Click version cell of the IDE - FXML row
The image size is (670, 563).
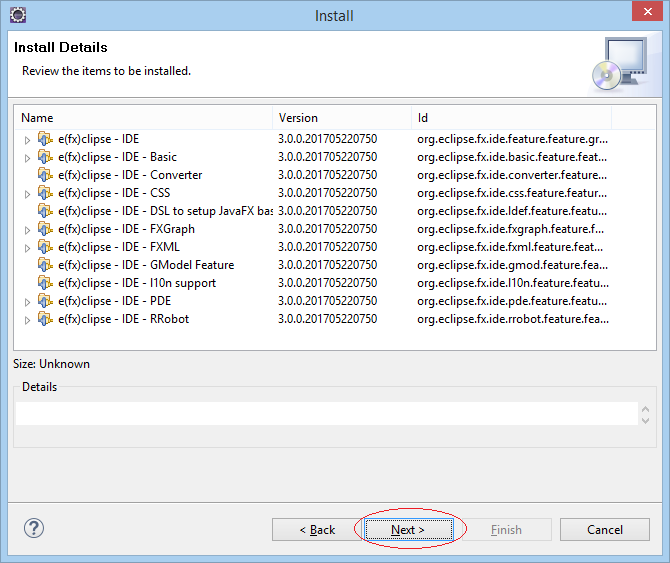coord(328,247)
